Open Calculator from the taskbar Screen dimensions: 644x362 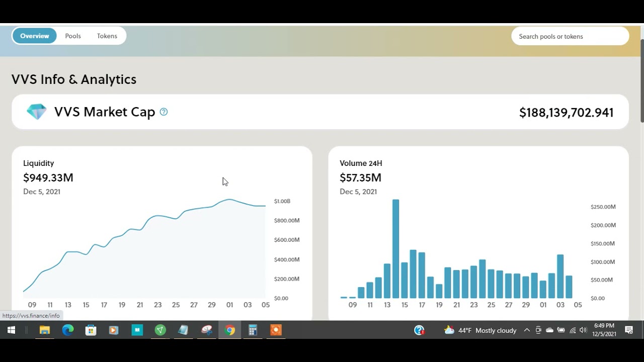[253, 330]
